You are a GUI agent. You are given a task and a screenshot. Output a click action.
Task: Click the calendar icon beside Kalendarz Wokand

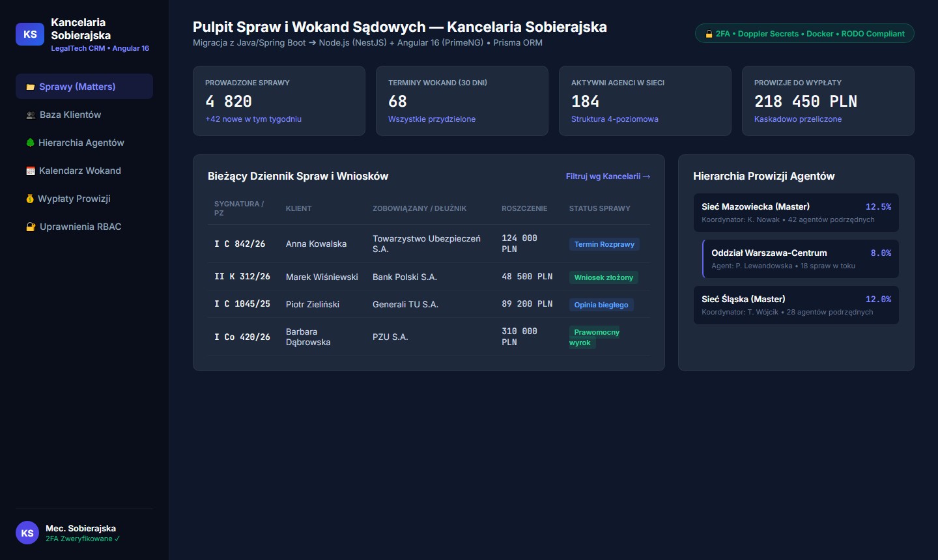click(31, 171)
